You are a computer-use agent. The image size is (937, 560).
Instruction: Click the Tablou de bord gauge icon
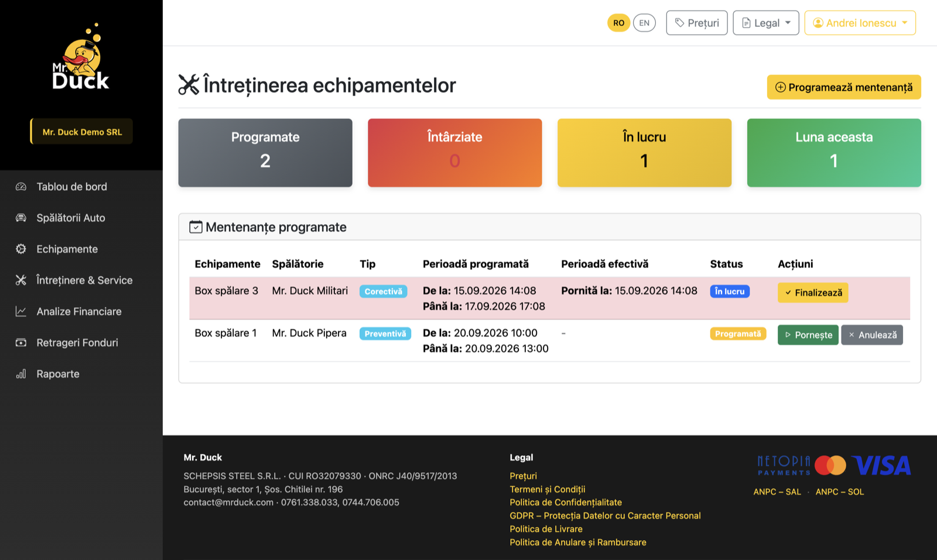pos(21,187)
